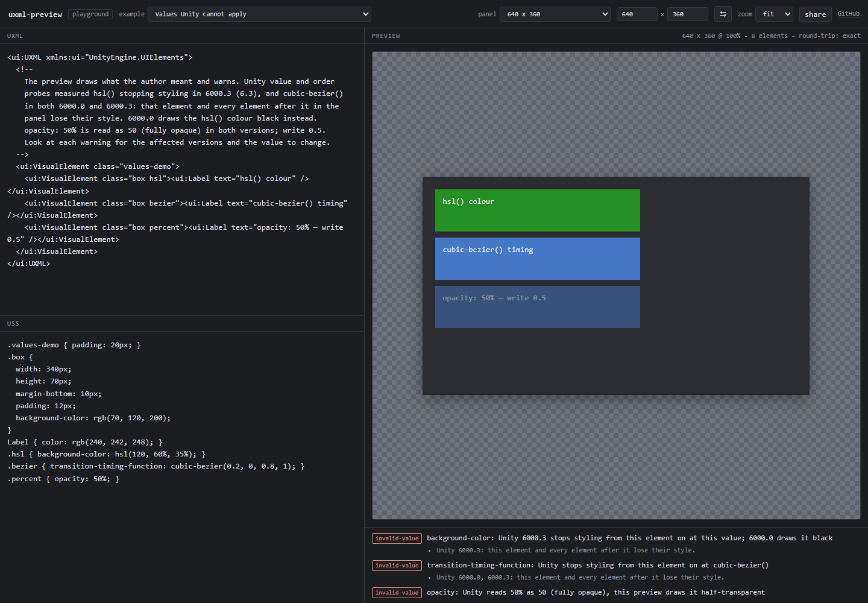Click the share button
Viewport: 868px width, 603px height.
pyautogui.click(x=815, y=14)
